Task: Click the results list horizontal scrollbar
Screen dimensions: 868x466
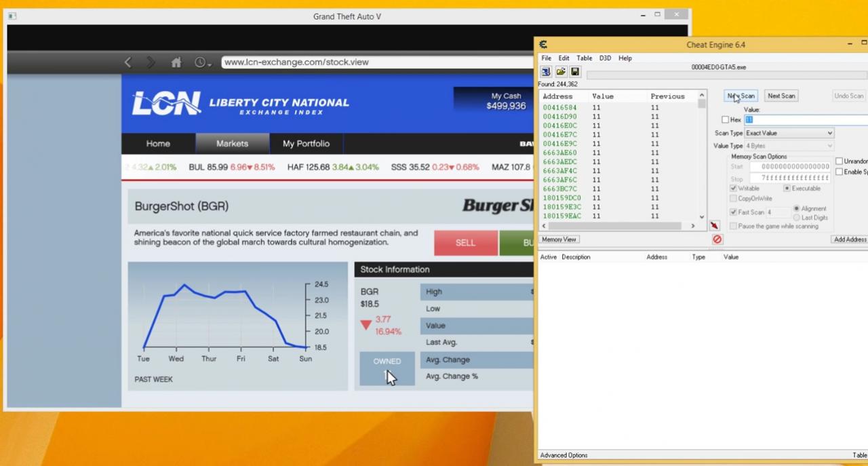Action: [x=619, y=226]
